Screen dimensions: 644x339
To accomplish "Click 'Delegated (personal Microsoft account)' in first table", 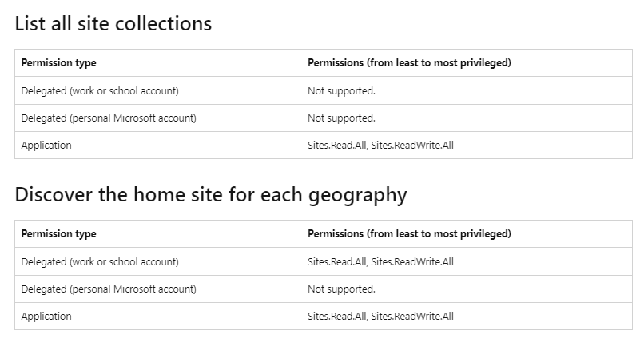I will coord(109,118).
